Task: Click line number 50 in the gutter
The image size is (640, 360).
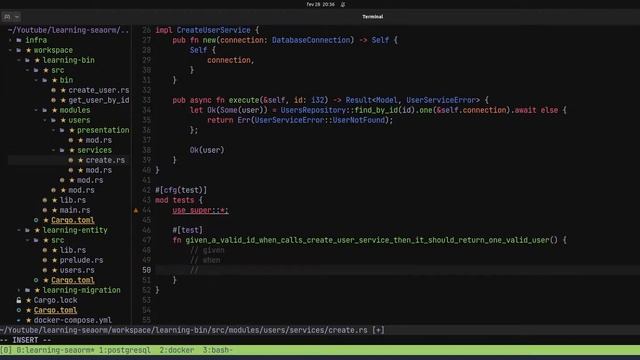Action: point(147,270)
